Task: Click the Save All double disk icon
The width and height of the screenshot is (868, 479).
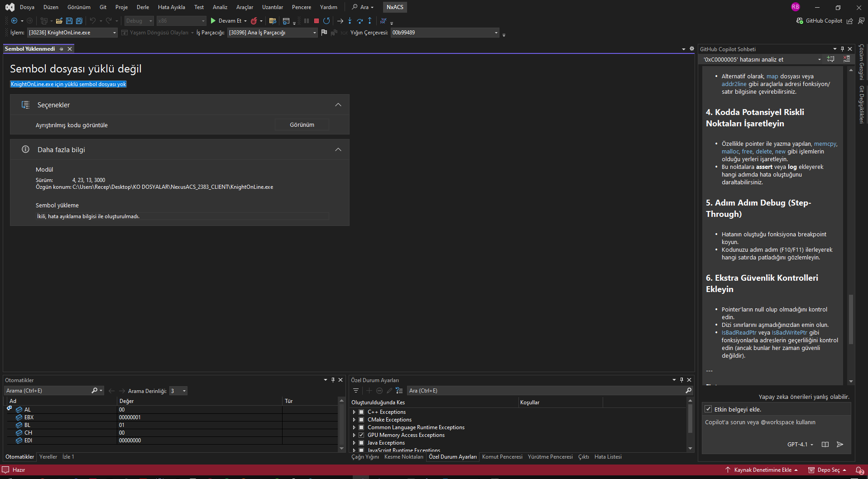Action: point(79,21)
